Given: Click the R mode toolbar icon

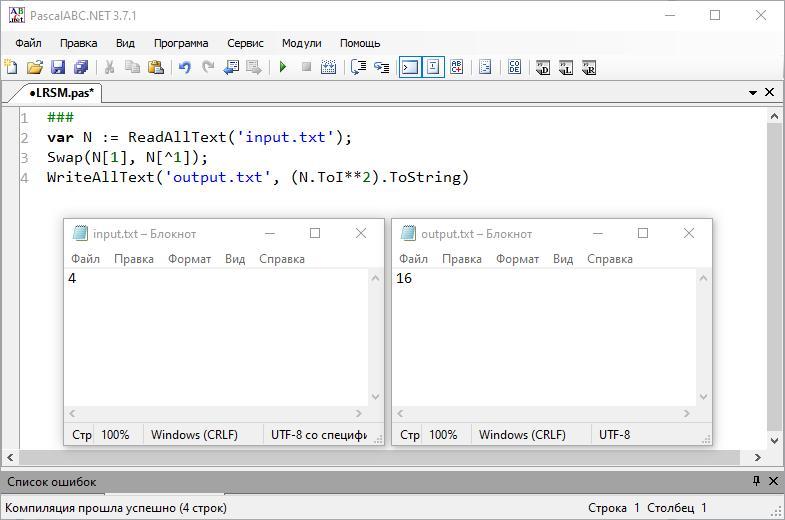Looking at the screenshot, I should (589, 67).
